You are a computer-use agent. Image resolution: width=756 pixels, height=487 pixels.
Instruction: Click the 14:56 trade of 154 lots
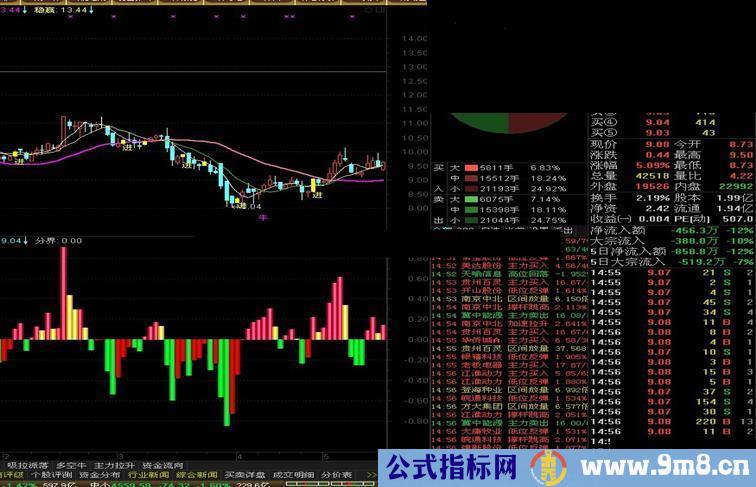click(x=672, y=402)
